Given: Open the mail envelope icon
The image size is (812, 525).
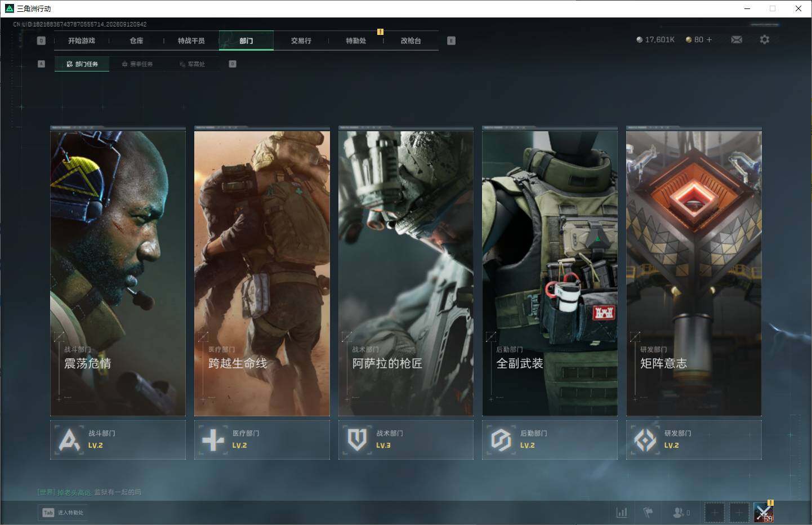Looking at the screenshot, I should click(x=737, y=39).
